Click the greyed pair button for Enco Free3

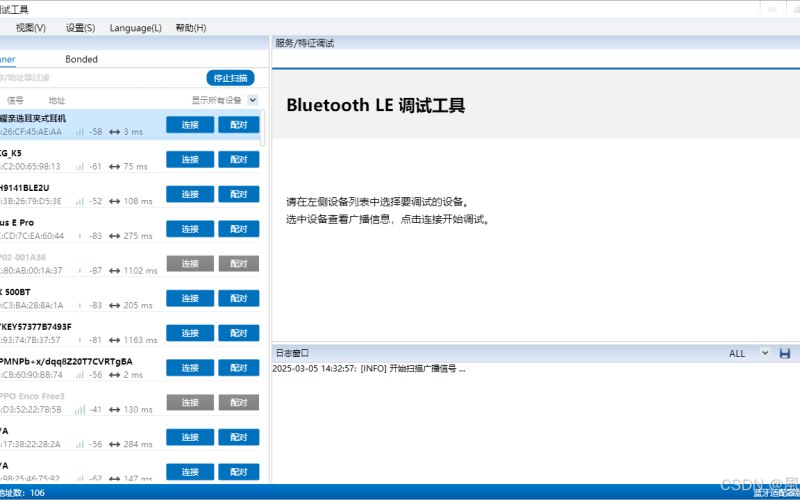pyautogui.click(x=239, y=402)
